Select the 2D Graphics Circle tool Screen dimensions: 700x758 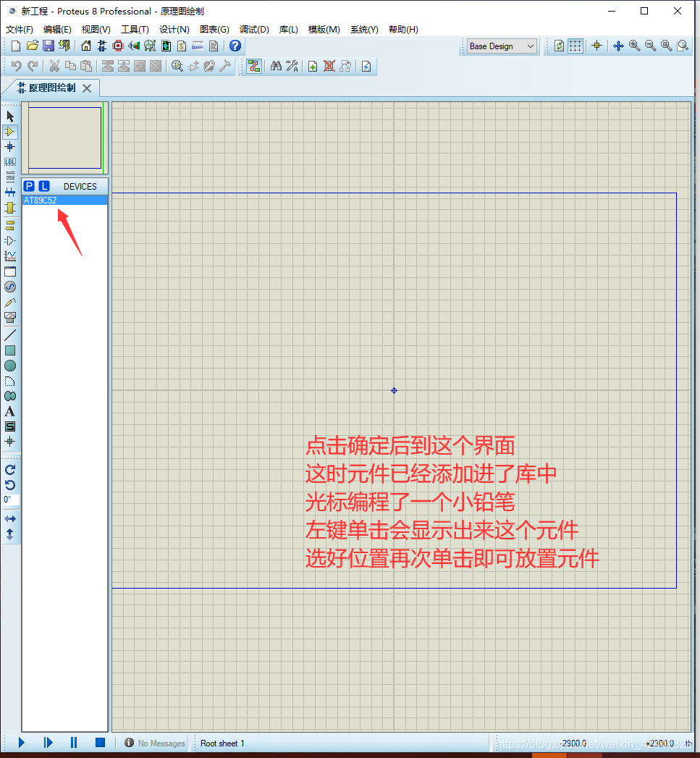10,366
